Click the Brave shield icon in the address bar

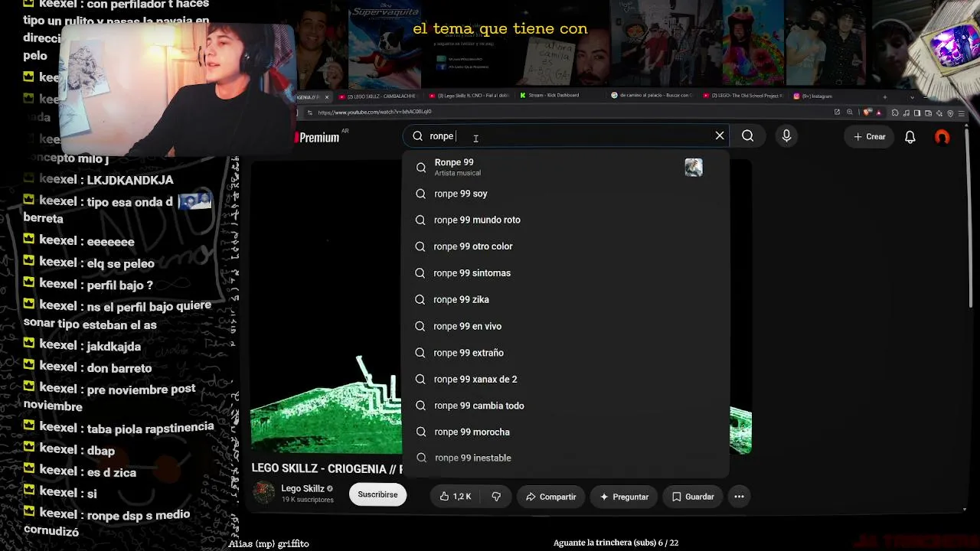point(867,112)
